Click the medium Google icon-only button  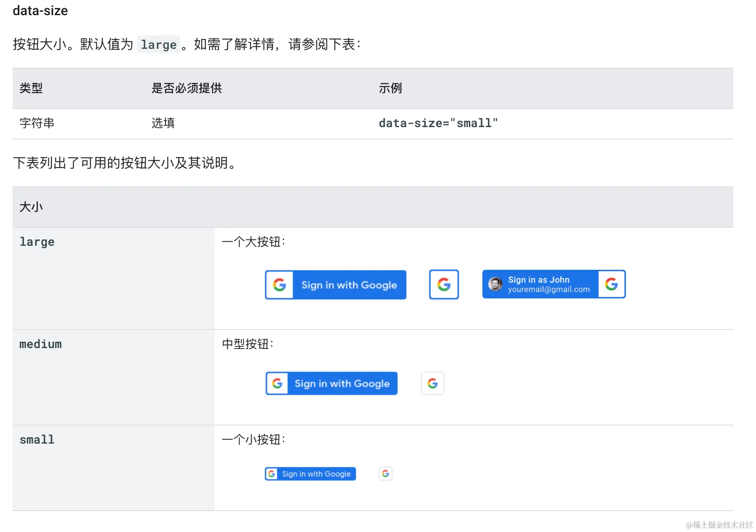(432, 383)
